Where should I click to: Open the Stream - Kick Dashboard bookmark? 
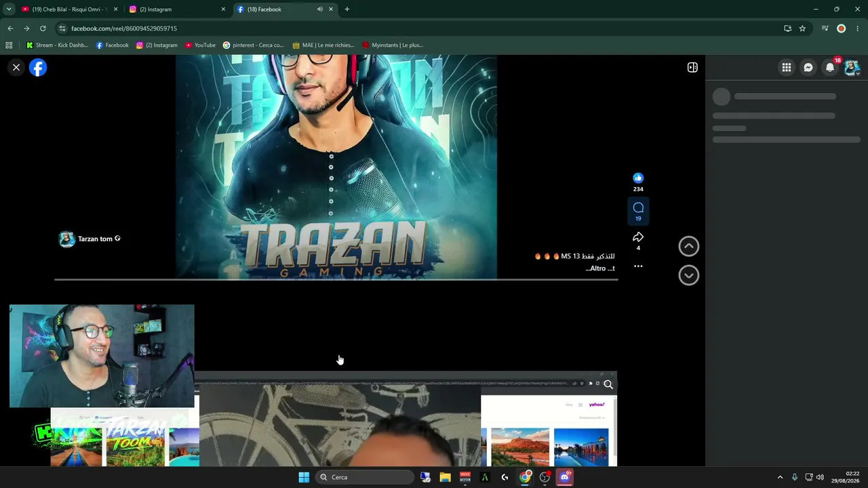coord(57,45)
